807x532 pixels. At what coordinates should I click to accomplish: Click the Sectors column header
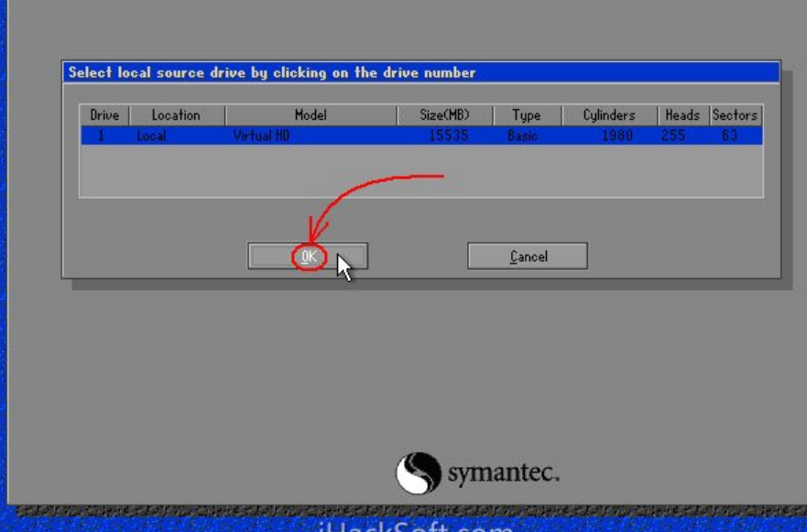pyautogui.click(x=735, y=115)
